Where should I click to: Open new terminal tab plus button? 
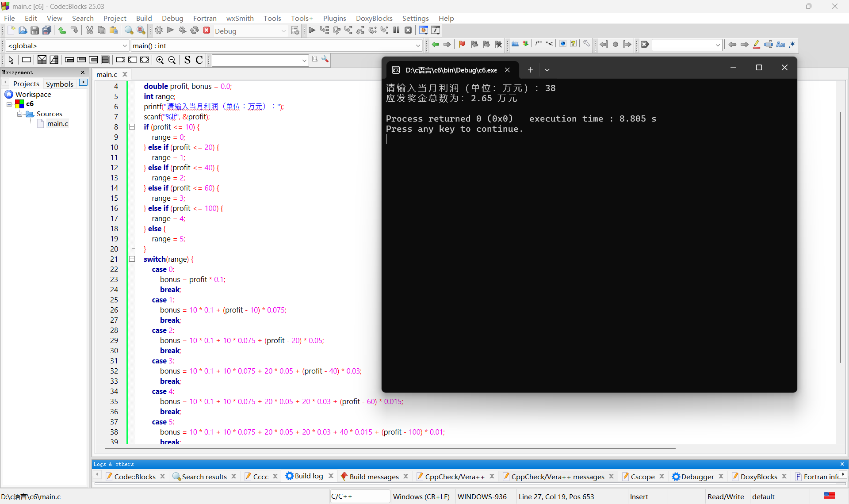pyautogui.click(x=531, y=70)
